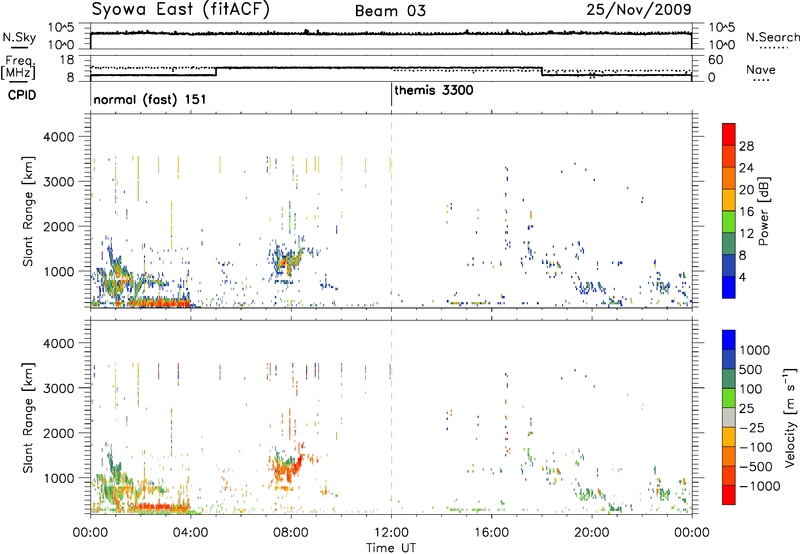Click the Velocity [m s-1] colorbar title
Screen dimensions: 800x554
(790, 417)
